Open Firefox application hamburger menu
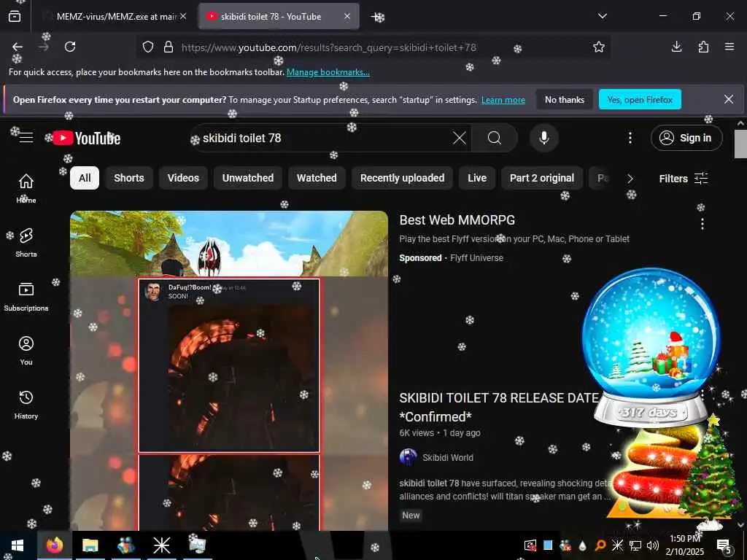747x560 pixels. coord(729,47)
